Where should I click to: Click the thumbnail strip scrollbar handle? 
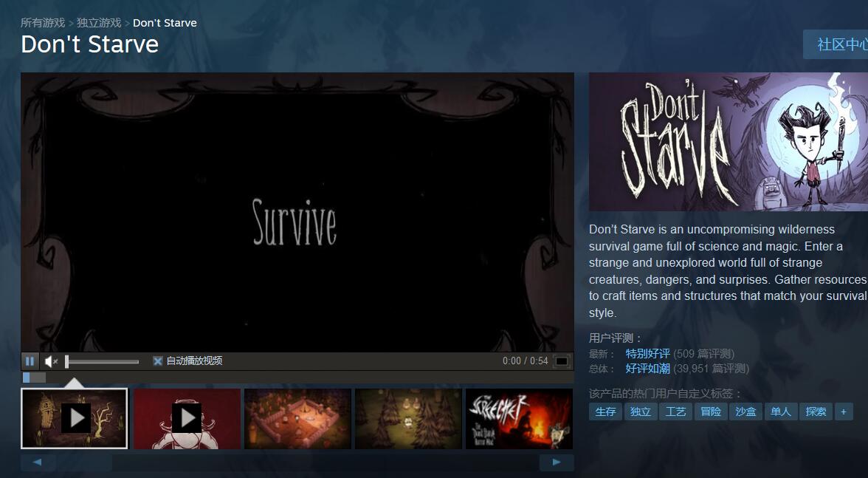click(x=84, y=462)
